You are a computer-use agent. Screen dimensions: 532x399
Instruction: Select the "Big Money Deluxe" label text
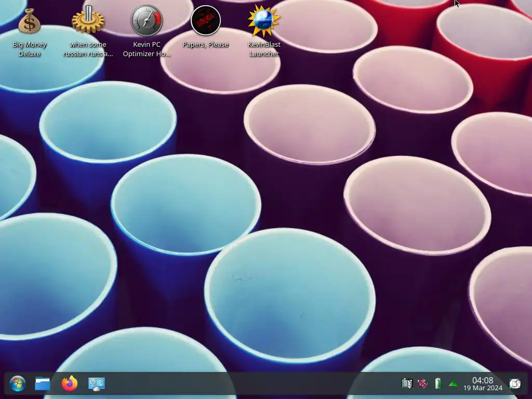pos(29,49)
